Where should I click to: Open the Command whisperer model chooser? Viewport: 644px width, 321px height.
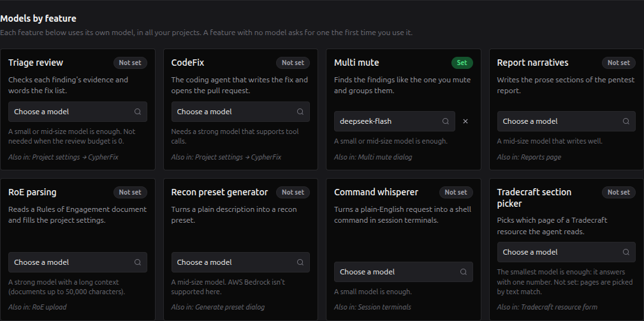(404, 272)
